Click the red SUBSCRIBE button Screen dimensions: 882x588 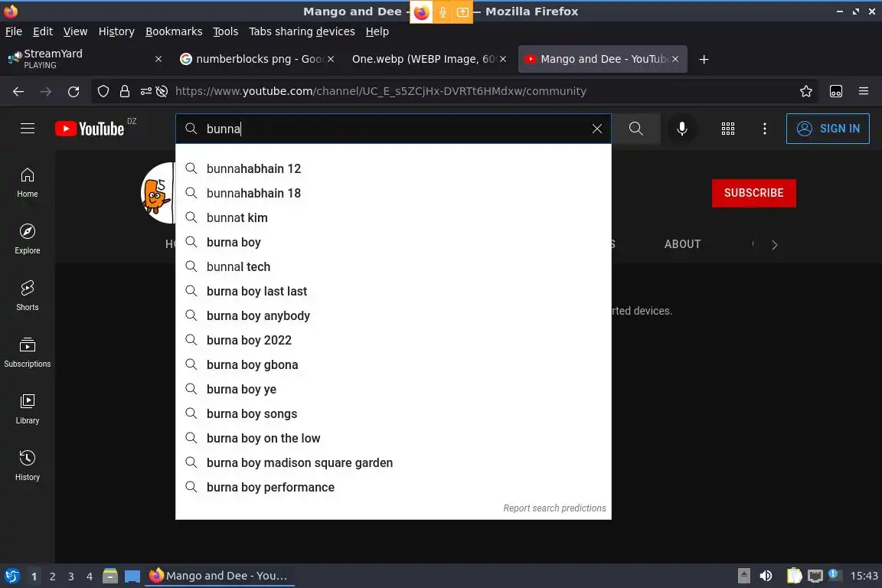[753, 193]
